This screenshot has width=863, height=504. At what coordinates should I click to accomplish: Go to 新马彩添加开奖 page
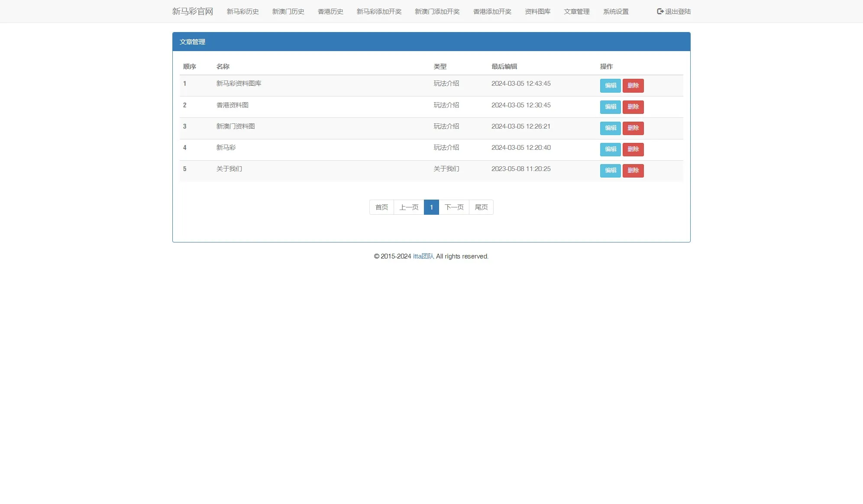pos(378,12)
